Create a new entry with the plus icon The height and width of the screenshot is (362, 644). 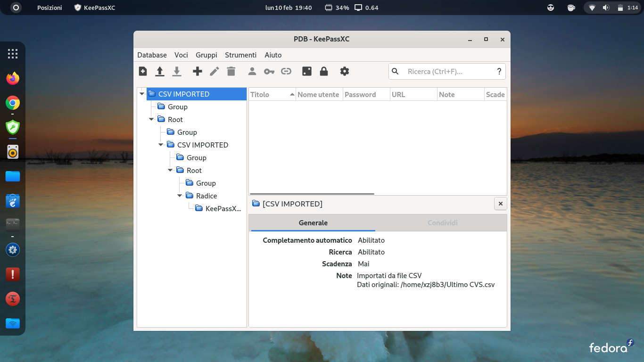(x=197, y=71)
